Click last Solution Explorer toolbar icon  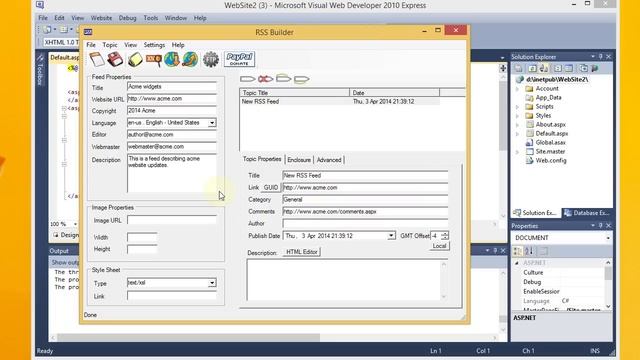(x=595, y=69)
